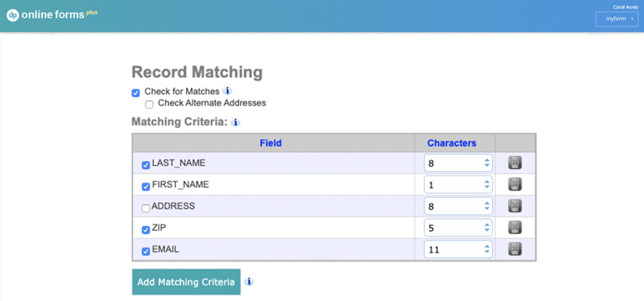Viewport: 644px width, 301px height.
Task: Click the EMAIL field label
Action: point(166,249)
